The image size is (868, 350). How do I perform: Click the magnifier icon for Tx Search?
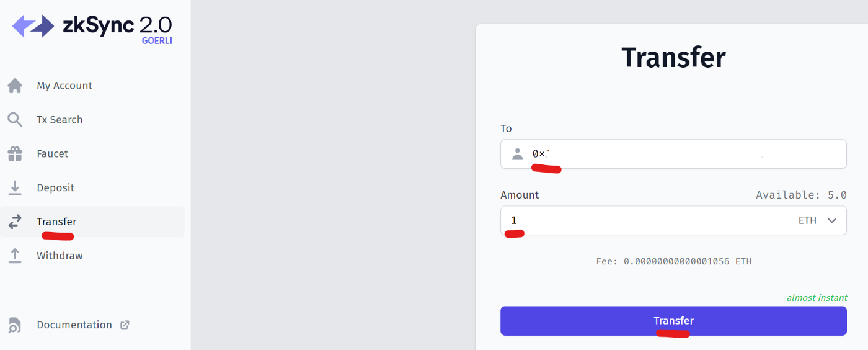[x=15, y=120]
